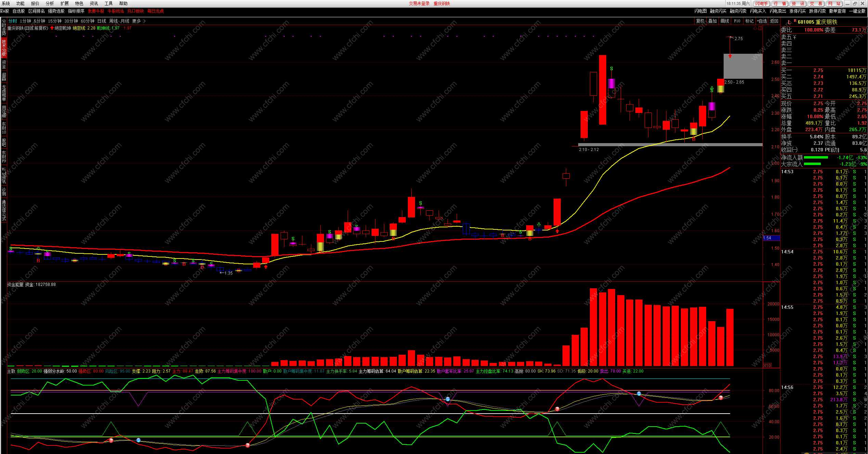868x454 pixels.
Task: Toggle 叠加 overlay on the chart
Action: (712, 21)
